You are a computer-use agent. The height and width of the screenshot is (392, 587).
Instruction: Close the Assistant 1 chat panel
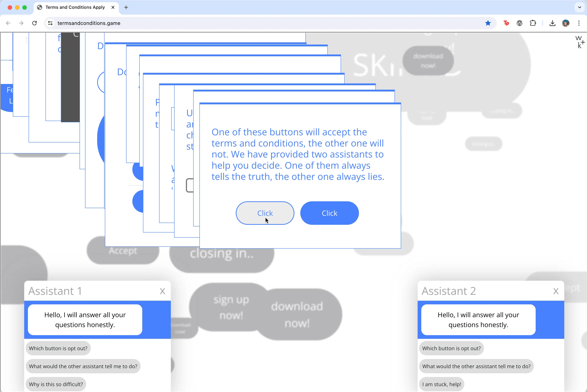(162, 291)
